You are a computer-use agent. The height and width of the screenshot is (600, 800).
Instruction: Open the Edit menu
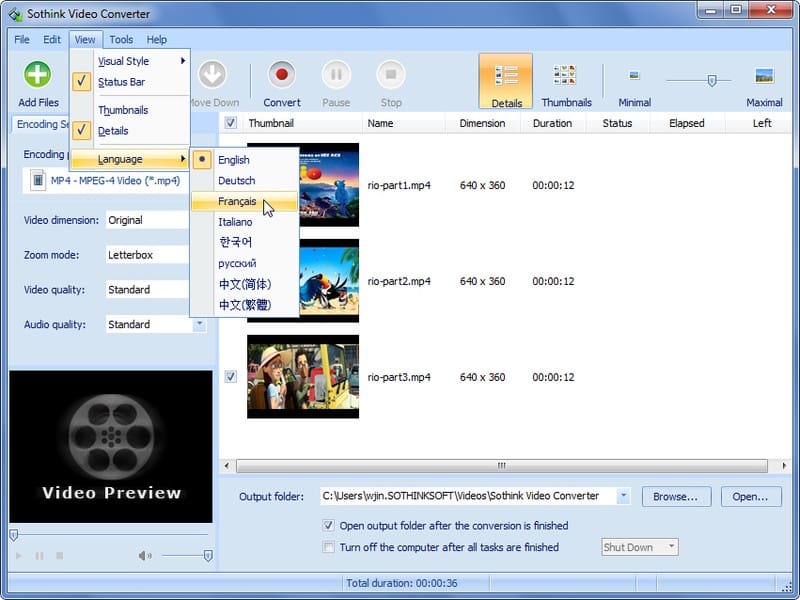(x=52, y=39)
